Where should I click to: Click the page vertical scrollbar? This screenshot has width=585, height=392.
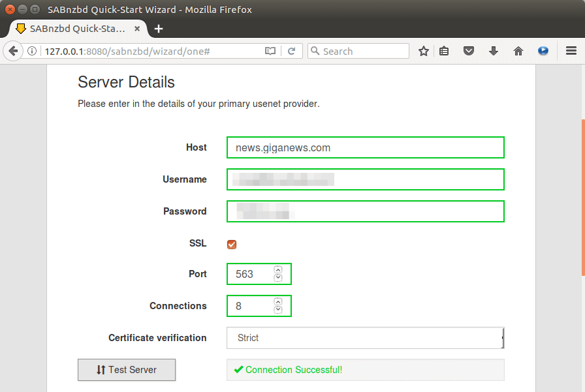[x=582, y=196]
